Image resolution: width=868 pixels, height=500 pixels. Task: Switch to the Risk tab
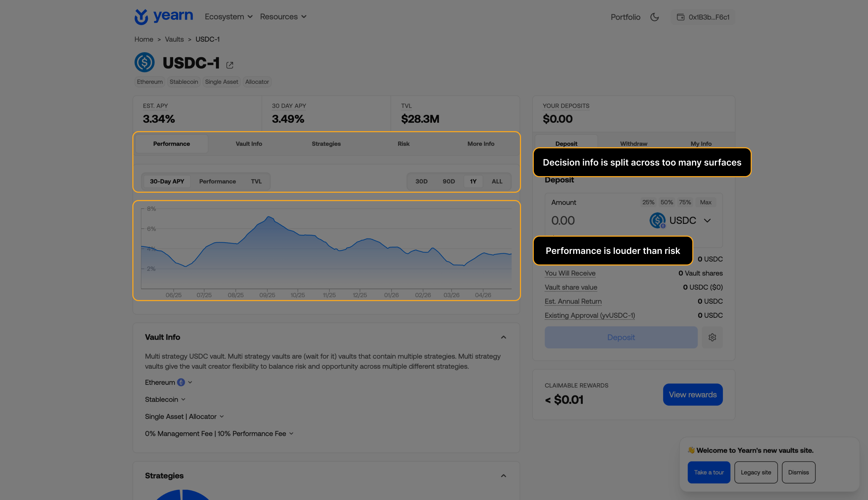coord(403,144)
